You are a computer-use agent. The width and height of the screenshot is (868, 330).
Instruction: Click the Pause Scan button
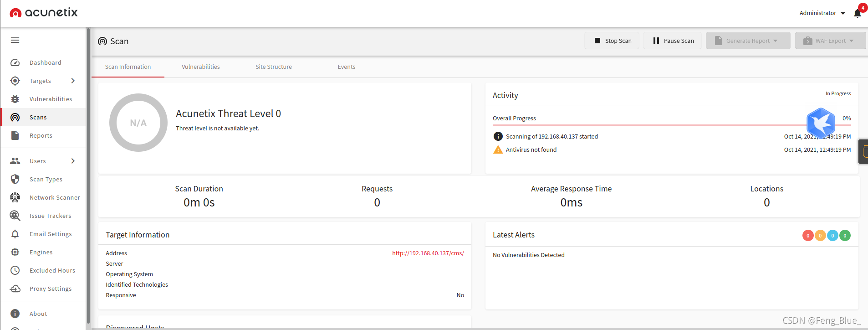tap(672, 41)
